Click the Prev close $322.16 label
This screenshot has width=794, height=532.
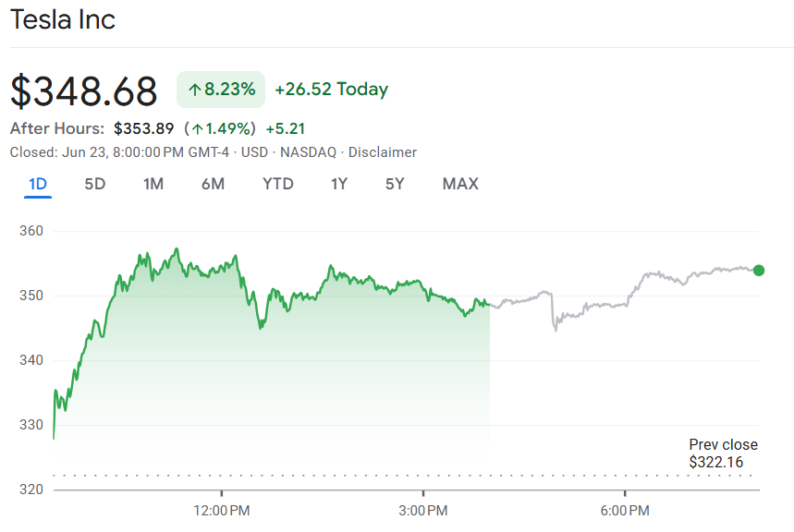(722, 453)
